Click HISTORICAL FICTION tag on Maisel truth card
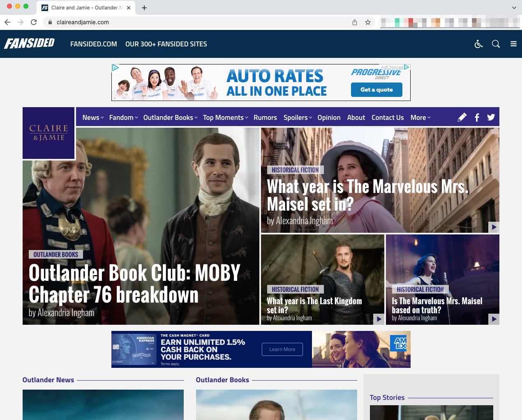The image size is (522, 420). click(x=420, y=289)
